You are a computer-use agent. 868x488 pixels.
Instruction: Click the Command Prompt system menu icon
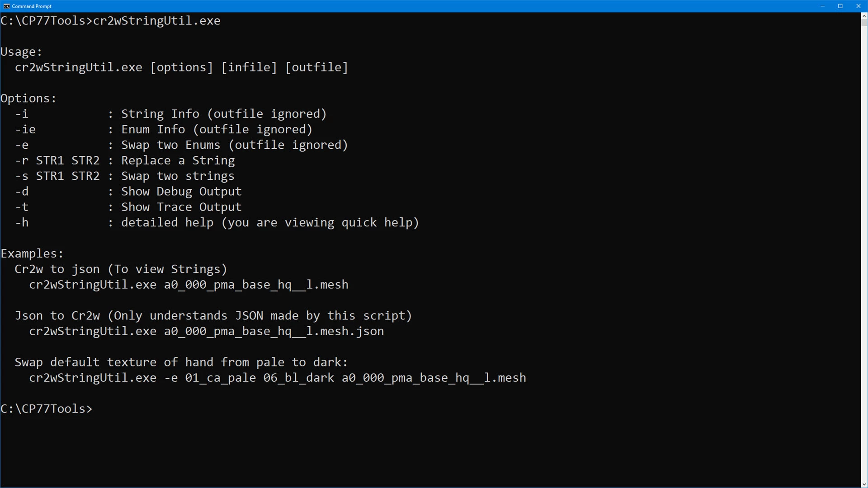point(6,6)
